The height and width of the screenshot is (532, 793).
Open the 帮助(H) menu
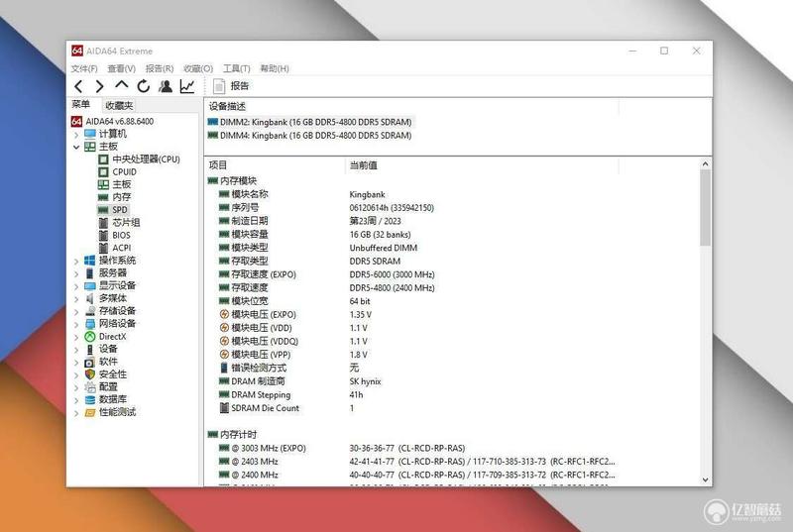tap(275, 68)
